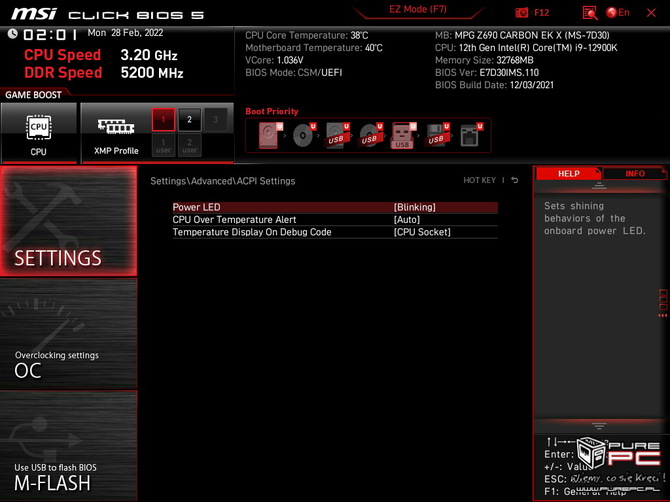Select the greyed XMP profile 3 button
Image resolution: width=670 pixels, height=502 pixels.
[215, 120]
